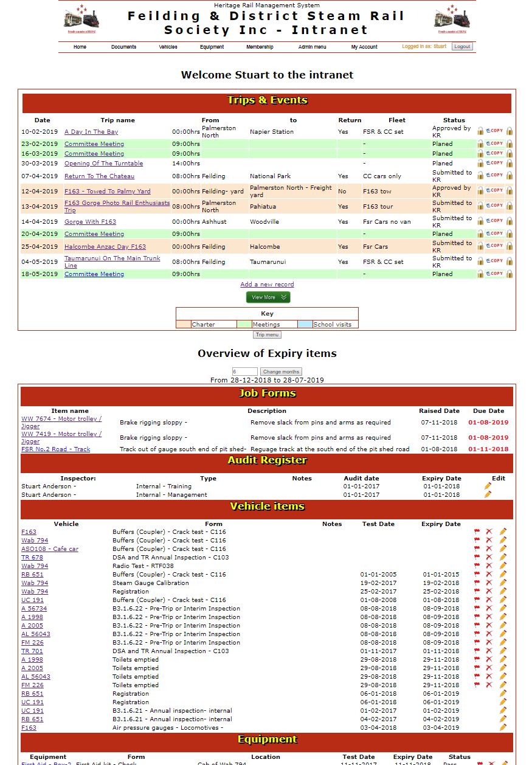Click the Copy icon for Opening Of The Turntable
The width and height of the screenshot is (532, 765).
[x=495, y=163]
